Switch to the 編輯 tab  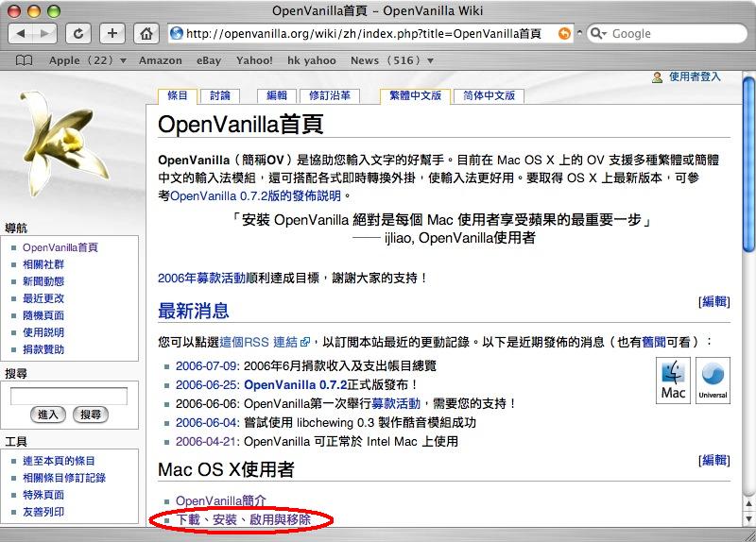[277, 96]
